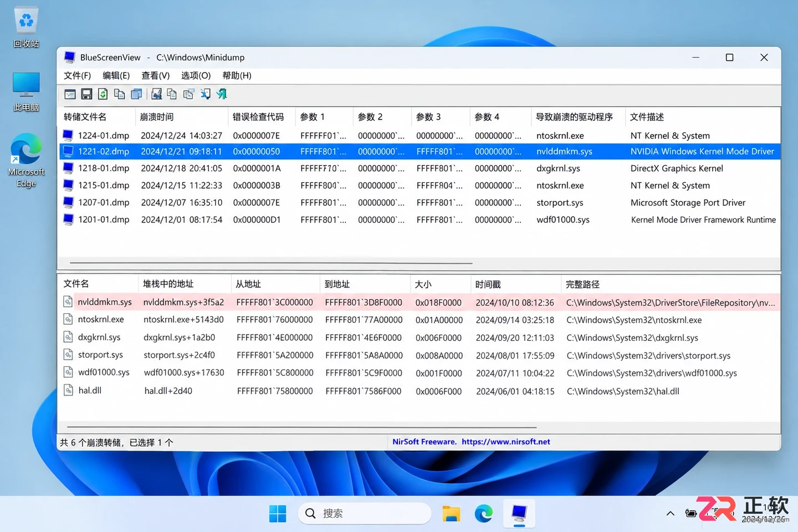Sort by the 转储文件名 column header
This screenshot has width=798, height=532.
(97, 117)
